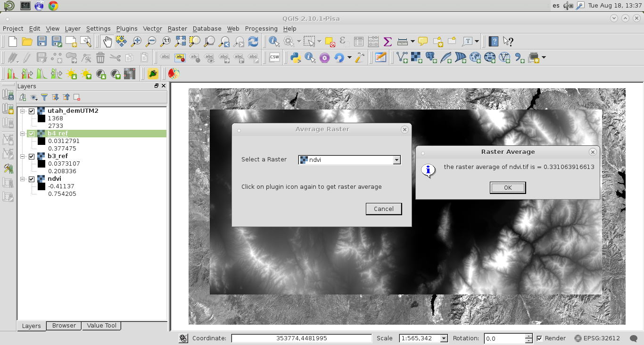Toggle the Render checkbox
This screenshot has width=644, height=345.
tap(539, 338)
